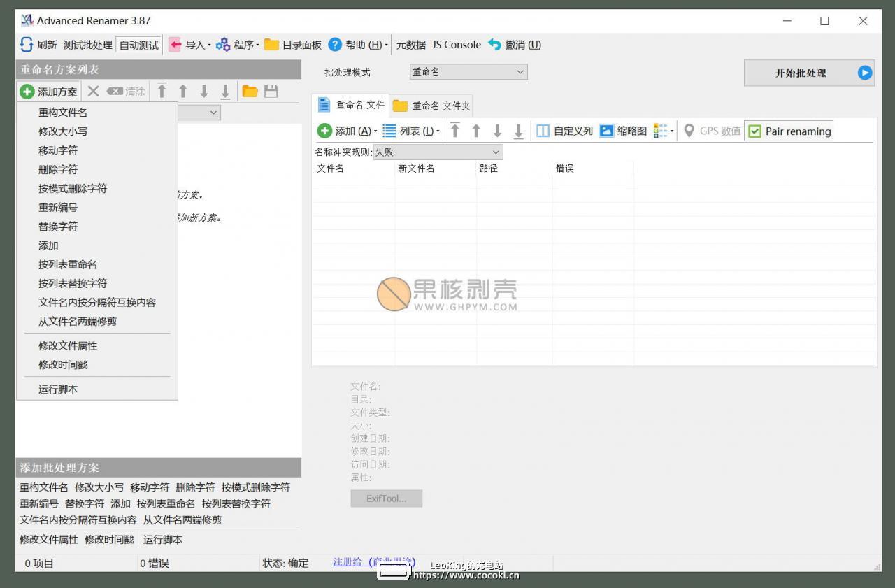This screenshot has width=895, height=588.
Task: Sort by the 新文件名 column header
Action: [436, 168]
